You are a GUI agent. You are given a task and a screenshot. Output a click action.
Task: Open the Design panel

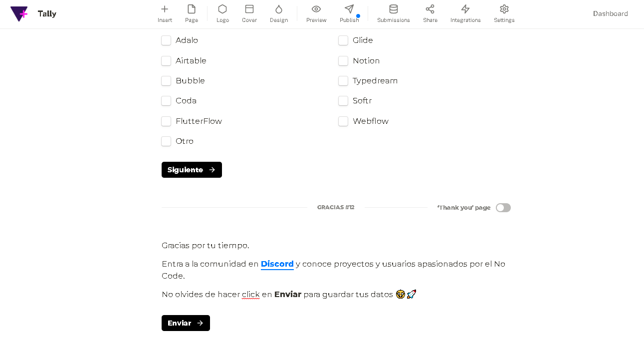pyautogui.click(x=279, y=13)
